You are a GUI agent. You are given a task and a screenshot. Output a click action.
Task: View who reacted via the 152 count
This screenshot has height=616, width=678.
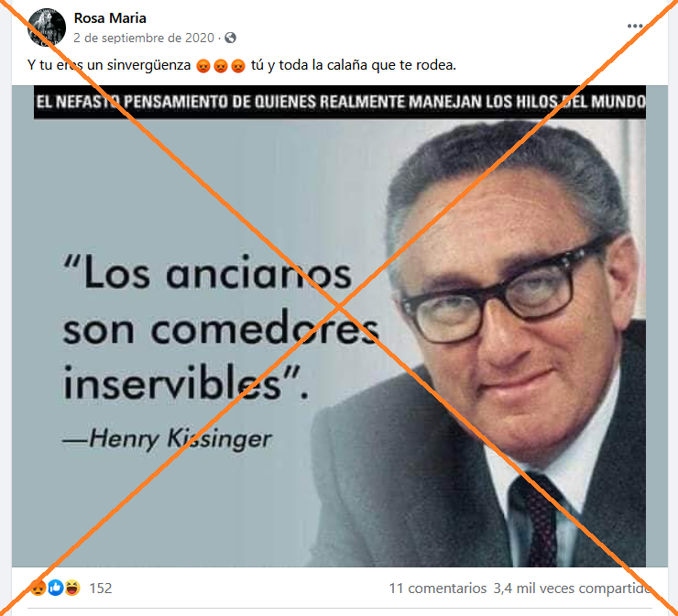(100, 588)
